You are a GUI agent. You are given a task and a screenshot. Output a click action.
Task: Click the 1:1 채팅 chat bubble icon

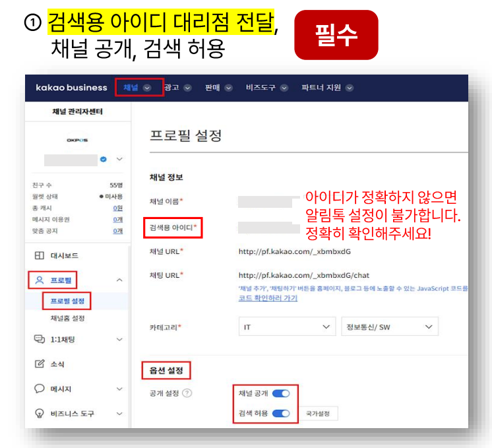(40, 339)
